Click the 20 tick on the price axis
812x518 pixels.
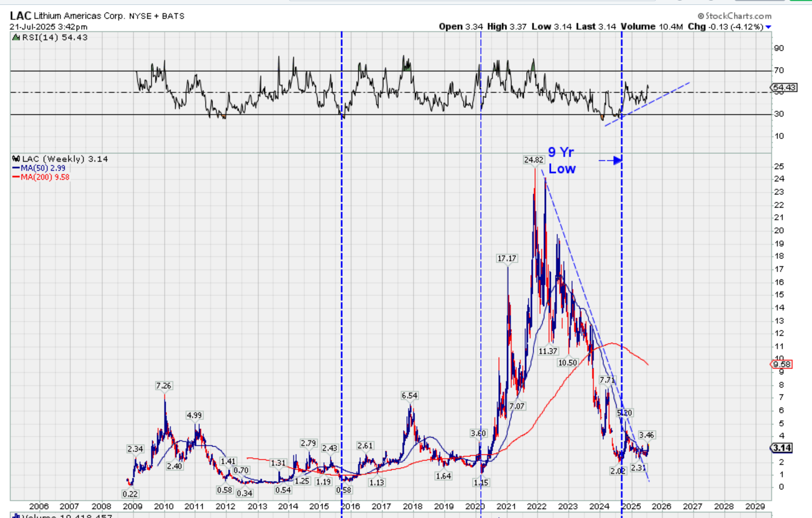coord(779,231)
